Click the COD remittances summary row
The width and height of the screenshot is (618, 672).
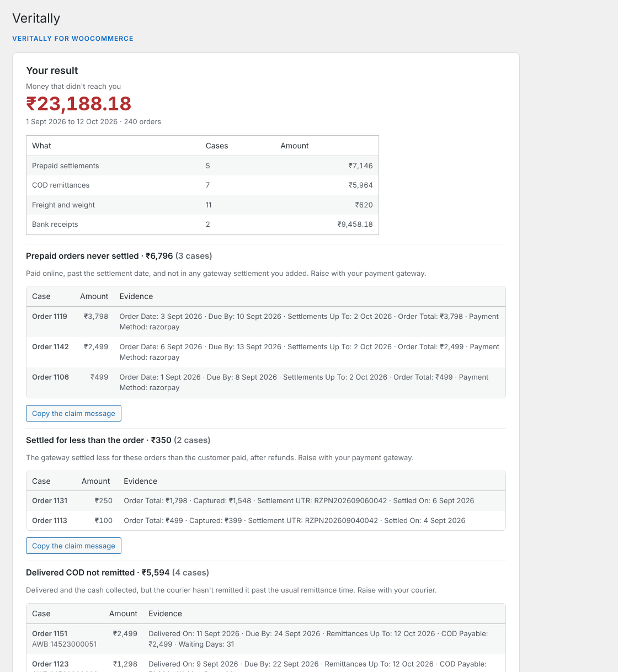pos(203,185)
